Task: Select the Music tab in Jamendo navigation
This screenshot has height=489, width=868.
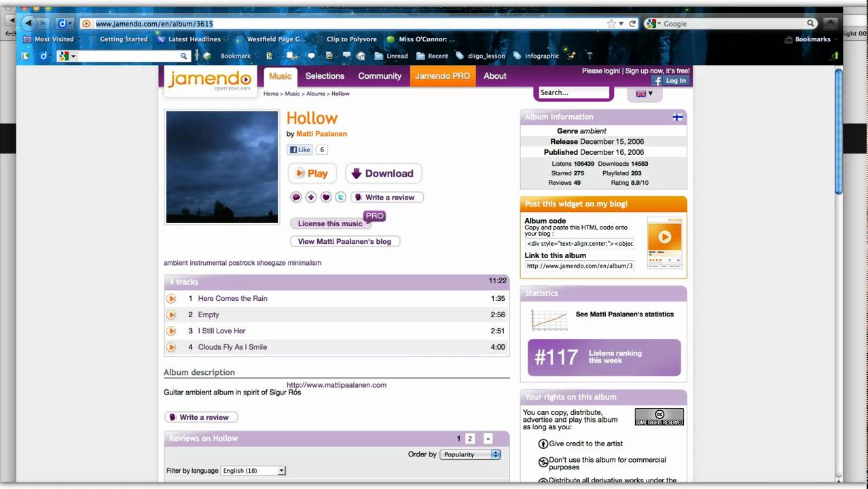Action: (x=280, y=76)
